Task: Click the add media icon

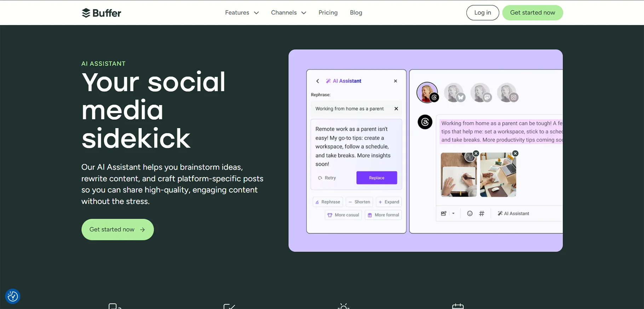Action: (x=443, y=213)
